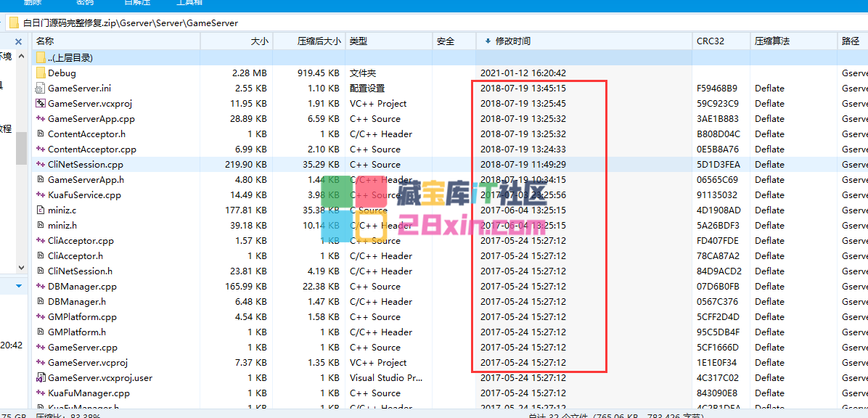The height and width of the screenshot is (418, 868).
Task: Click the CRC32 column header
Action: tap(710, 41)
